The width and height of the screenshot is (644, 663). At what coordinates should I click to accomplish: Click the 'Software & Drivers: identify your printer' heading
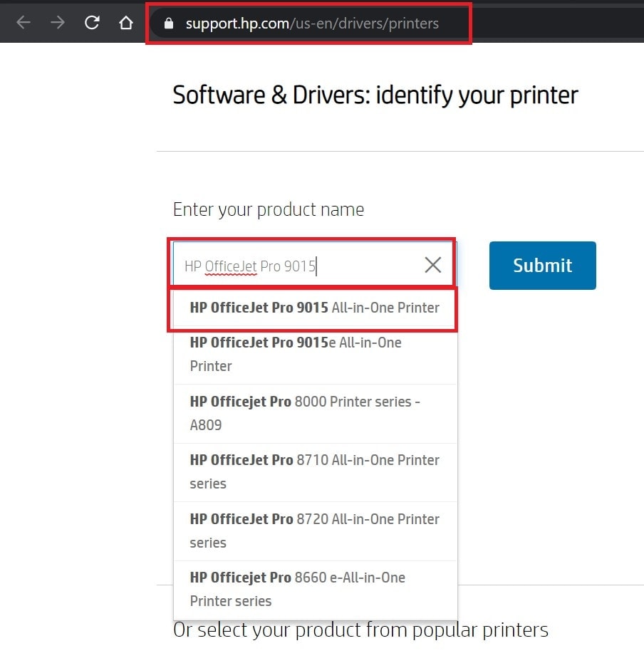click(x=375, y=95)
